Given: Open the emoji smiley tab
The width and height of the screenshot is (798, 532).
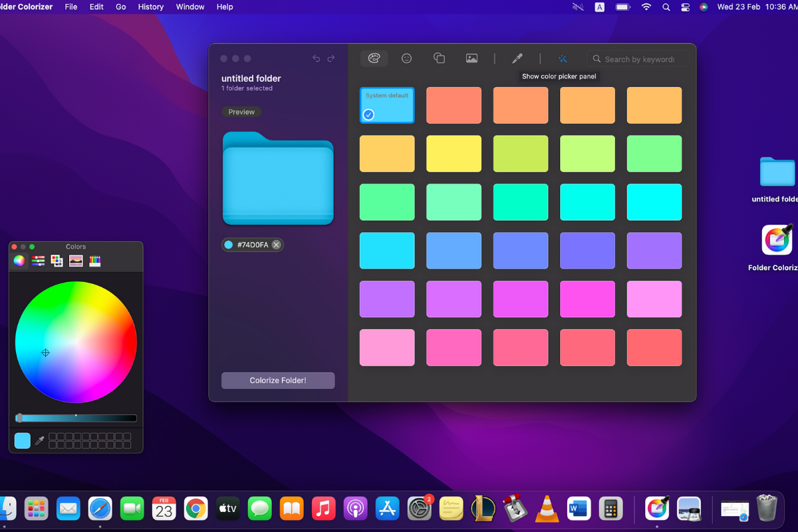Looking at the screenshot, I should tap(406, 59).
